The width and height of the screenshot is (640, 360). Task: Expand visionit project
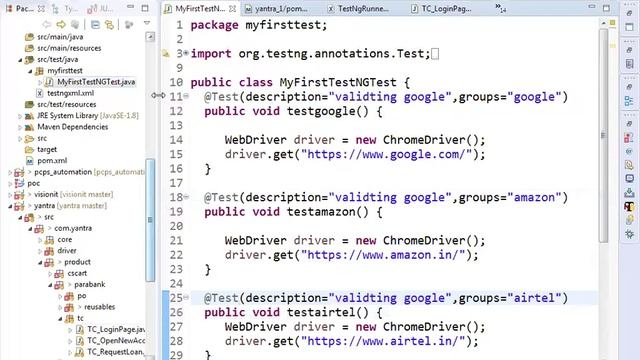pyautogui.click(x=10, y=195)
